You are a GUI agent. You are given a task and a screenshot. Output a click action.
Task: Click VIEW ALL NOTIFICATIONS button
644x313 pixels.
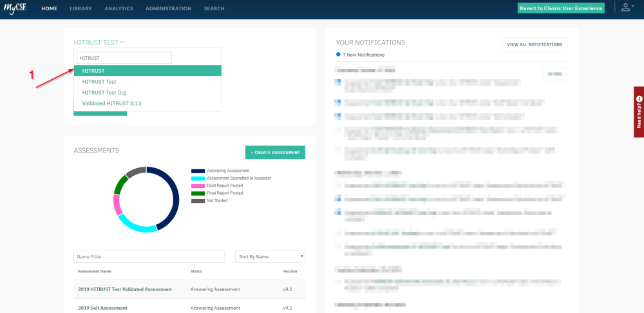pos(535,44)
